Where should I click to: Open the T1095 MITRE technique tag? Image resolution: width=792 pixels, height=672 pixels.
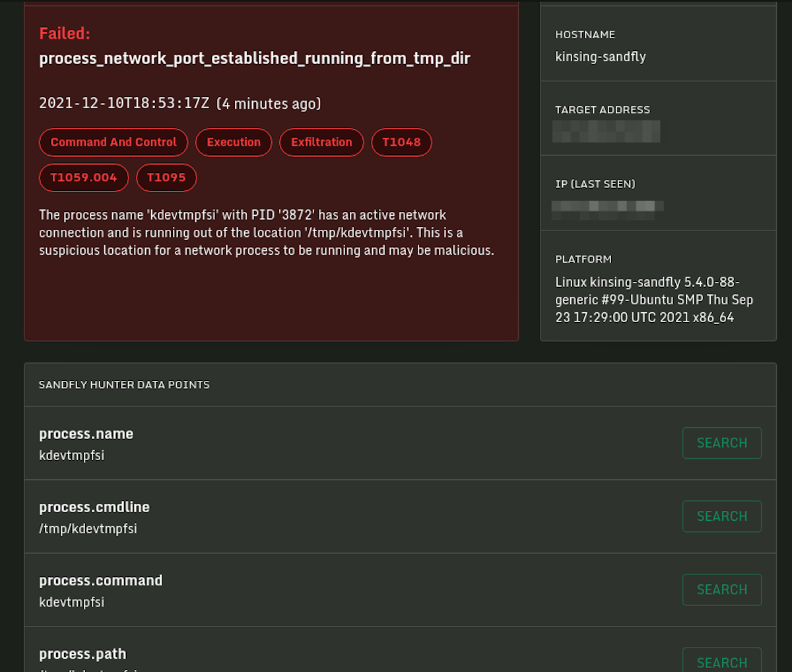coord(166,178)
